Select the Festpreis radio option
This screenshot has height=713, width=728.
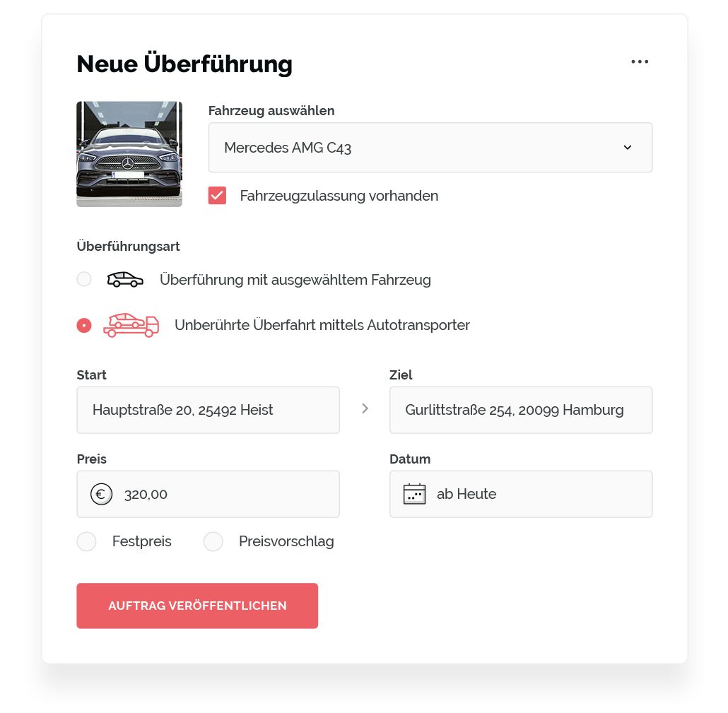[x=86, y=541]
